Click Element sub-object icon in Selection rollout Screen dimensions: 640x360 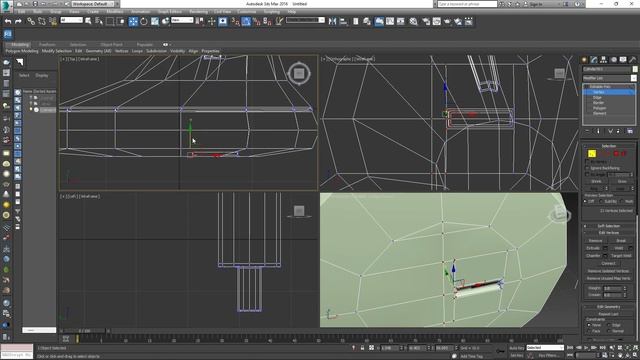tap(624, 153)
